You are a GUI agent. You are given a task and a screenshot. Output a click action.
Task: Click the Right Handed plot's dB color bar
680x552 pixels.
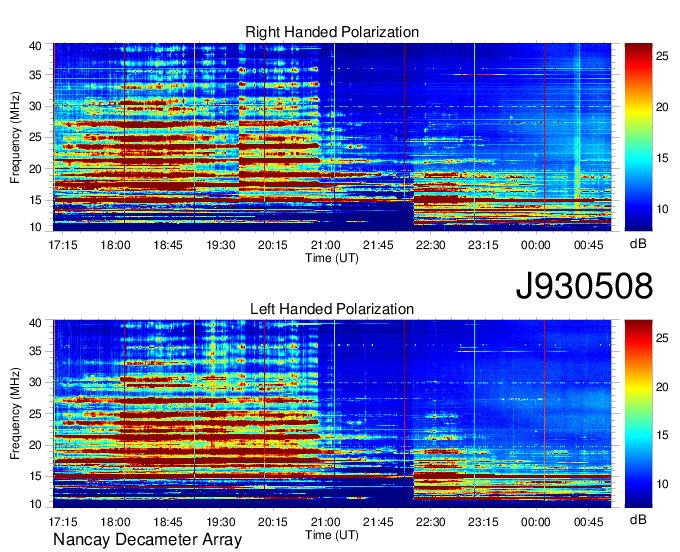click(638, 137)
